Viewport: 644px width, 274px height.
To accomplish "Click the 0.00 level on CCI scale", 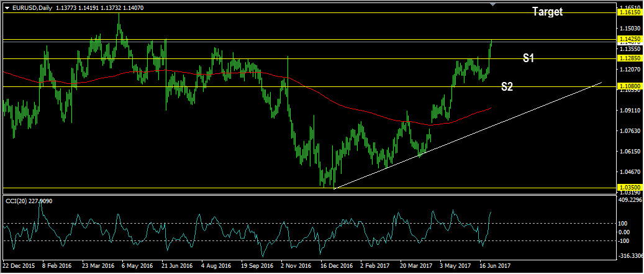I will 625,232.
